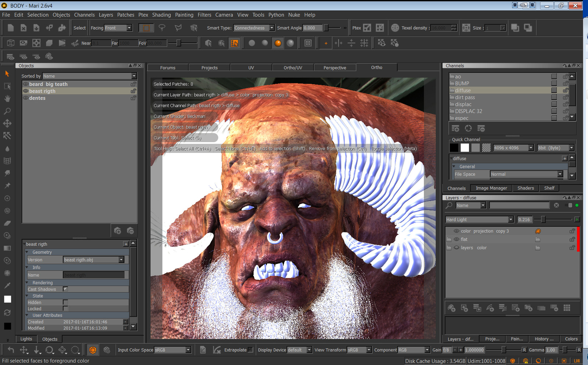The width and height of the screenshot is (588, 365).
Task: Hide the color projection copy 3 layer
Action: click(x=456, y=231)
